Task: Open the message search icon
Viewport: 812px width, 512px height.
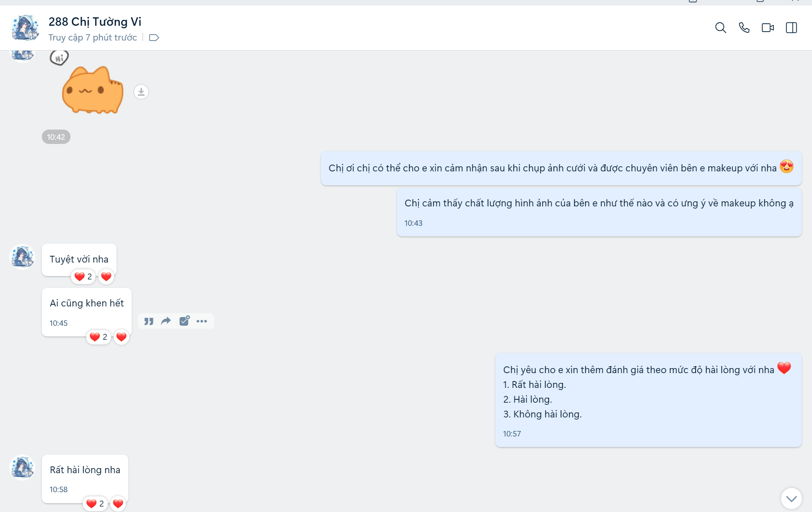Action: click(x=720, y=28)
